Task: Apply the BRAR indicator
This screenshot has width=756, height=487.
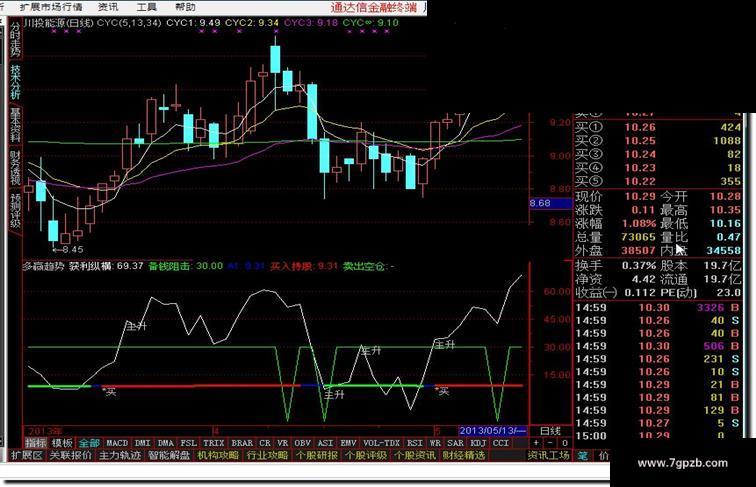Action: (242, 443)
